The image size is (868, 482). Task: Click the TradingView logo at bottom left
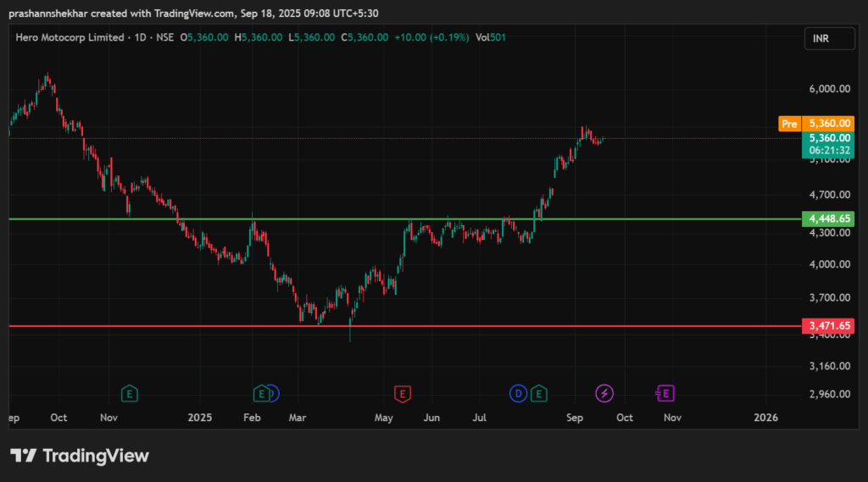[80, 456]
